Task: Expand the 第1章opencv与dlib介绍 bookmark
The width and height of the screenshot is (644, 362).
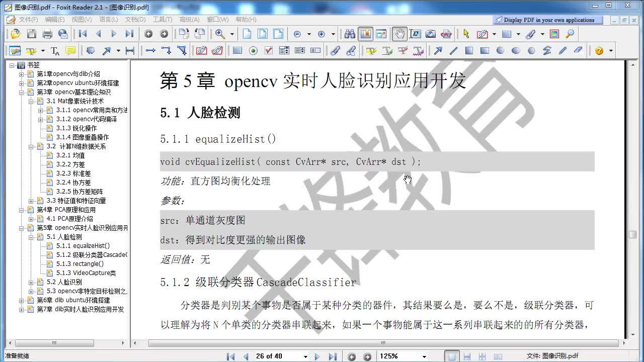Action: (x=22, y=74)
